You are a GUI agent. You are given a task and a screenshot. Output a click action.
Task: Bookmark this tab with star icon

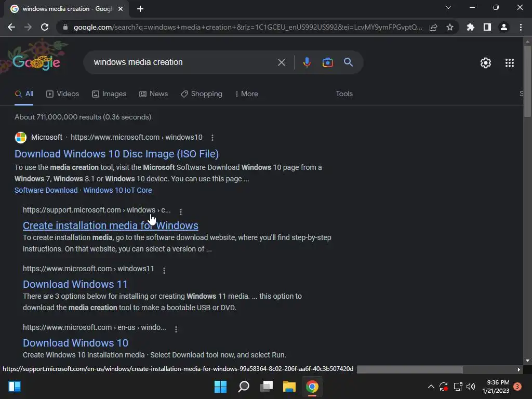pyautogui.click(x=450, y=27)
